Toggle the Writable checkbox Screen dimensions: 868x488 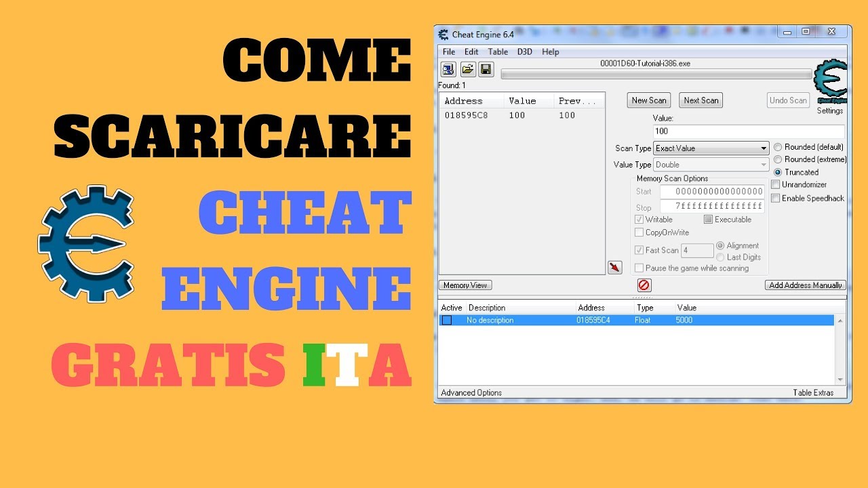pos(639,220)
